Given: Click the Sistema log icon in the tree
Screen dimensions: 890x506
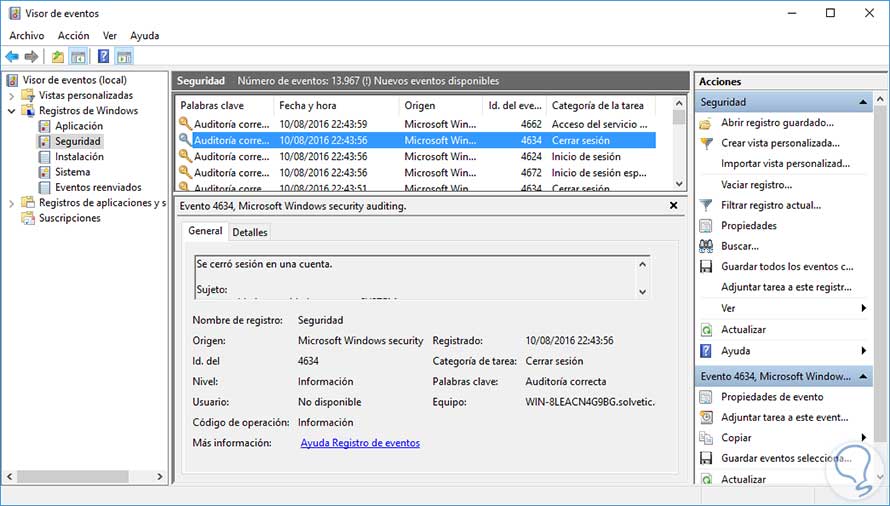Looking at the screenshot, I should coord(44,172).
